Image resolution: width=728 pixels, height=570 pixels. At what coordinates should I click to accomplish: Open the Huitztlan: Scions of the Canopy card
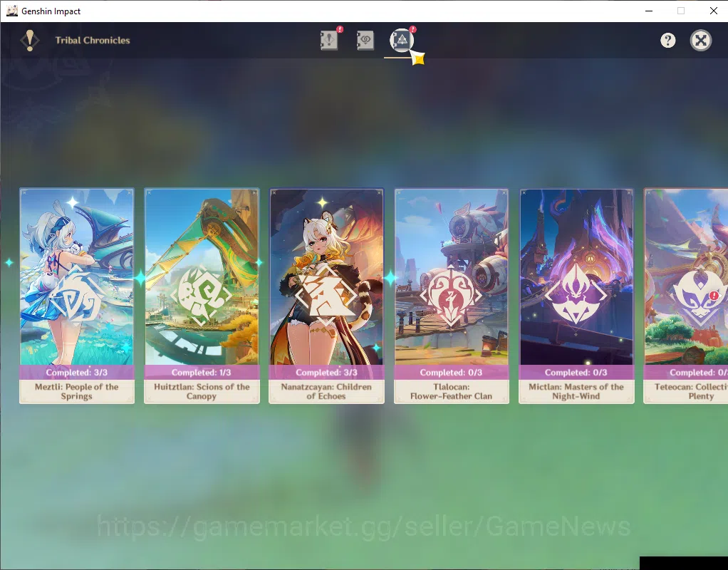click(x=202, y=296)
